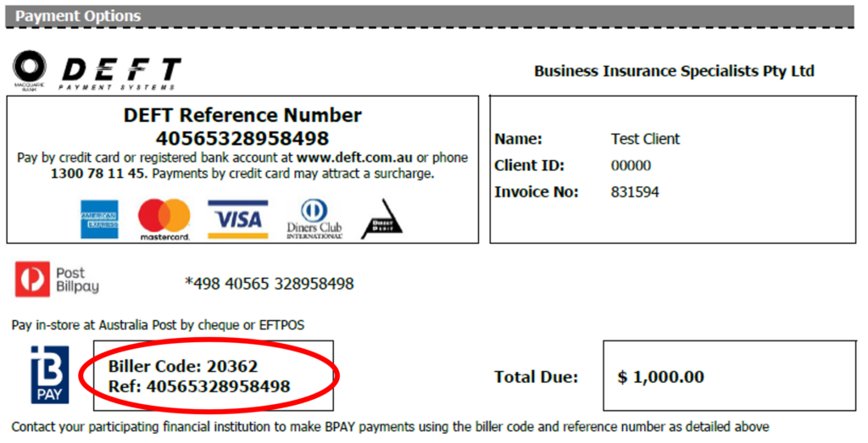Click the Invoice No value 831594
Screen dimensions: 868x443
click(x=635, y=192)
